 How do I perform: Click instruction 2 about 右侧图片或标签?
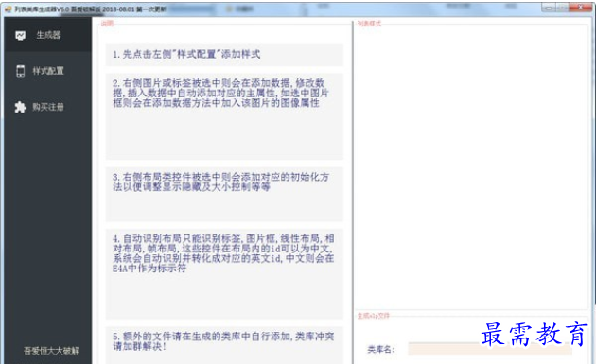click(x=224, y=116)
